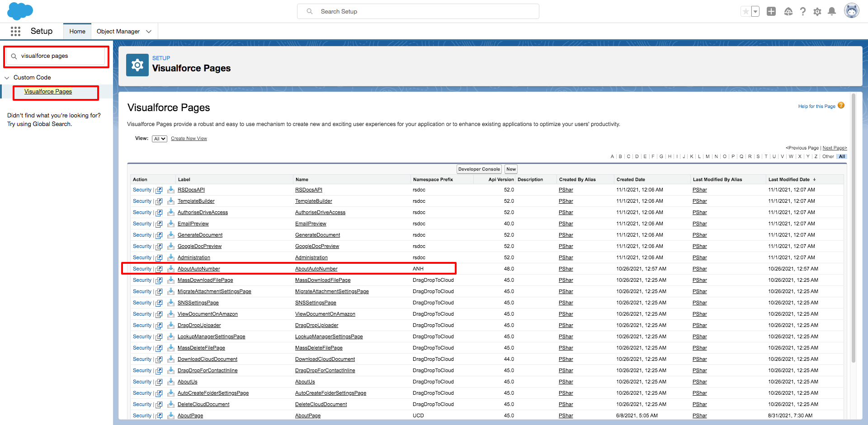Show All pages in alphabet filter
Image resolution: width=868 pixels, height=425 pixels.
tap(842, 157)
